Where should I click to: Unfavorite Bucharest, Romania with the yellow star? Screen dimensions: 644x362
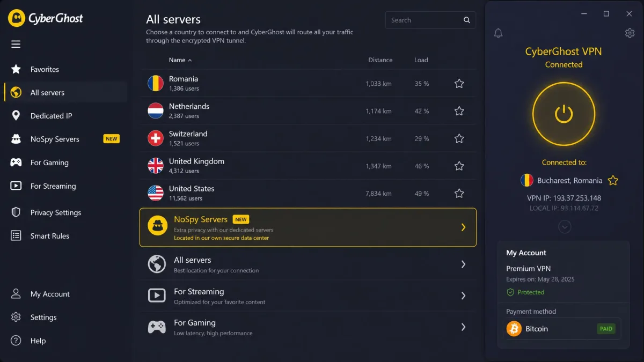coord(613,181)
